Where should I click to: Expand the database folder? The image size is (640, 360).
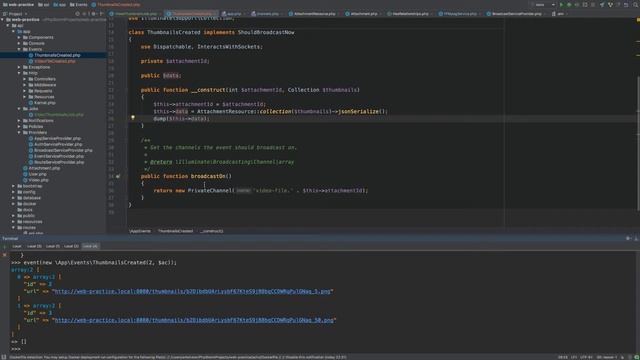[13, 198]
